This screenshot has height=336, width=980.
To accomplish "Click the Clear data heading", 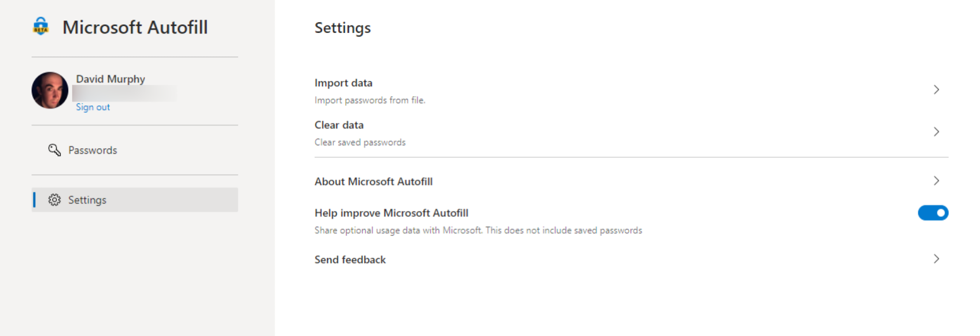I will (339, 125).
